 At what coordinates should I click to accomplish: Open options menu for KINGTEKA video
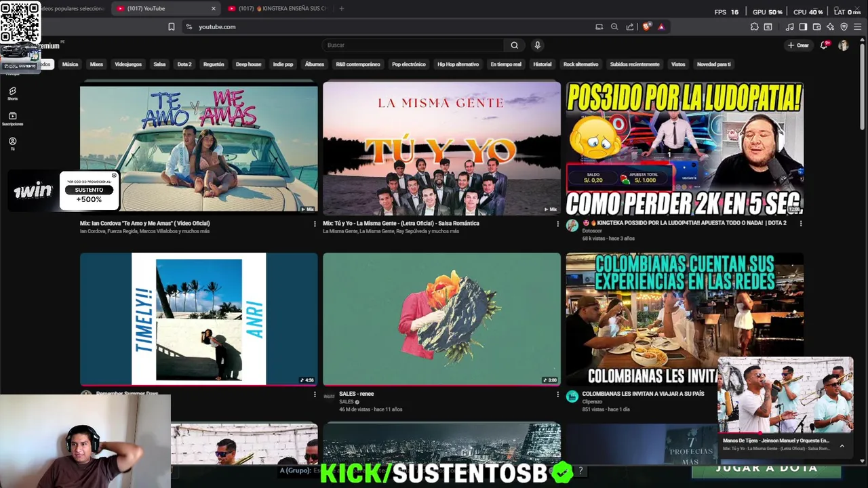[x=801, y=223]
